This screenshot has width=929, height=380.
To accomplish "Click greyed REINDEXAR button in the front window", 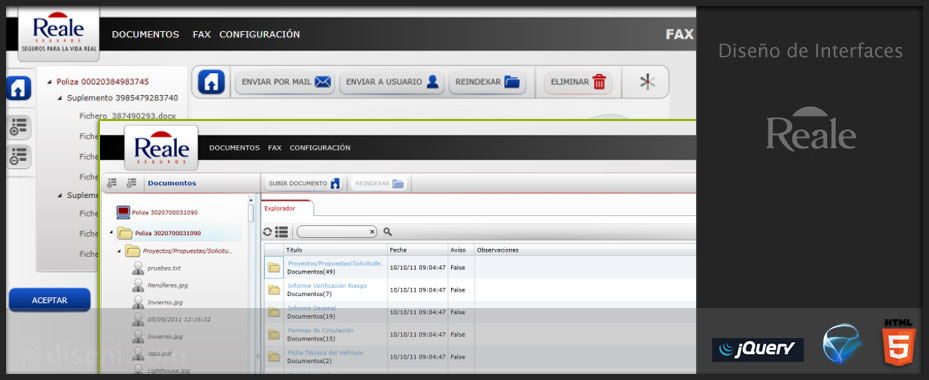I will pos(379,184).
